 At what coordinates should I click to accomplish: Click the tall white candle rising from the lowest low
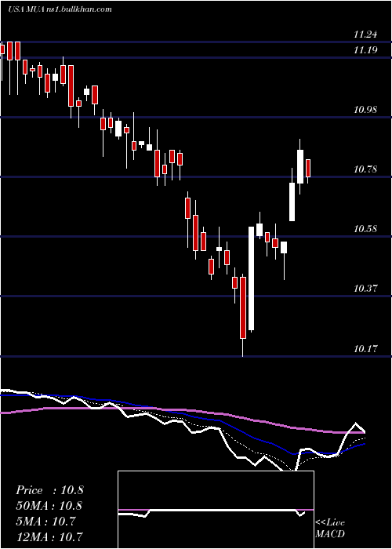pyautogui.click(x=252, y=278)
